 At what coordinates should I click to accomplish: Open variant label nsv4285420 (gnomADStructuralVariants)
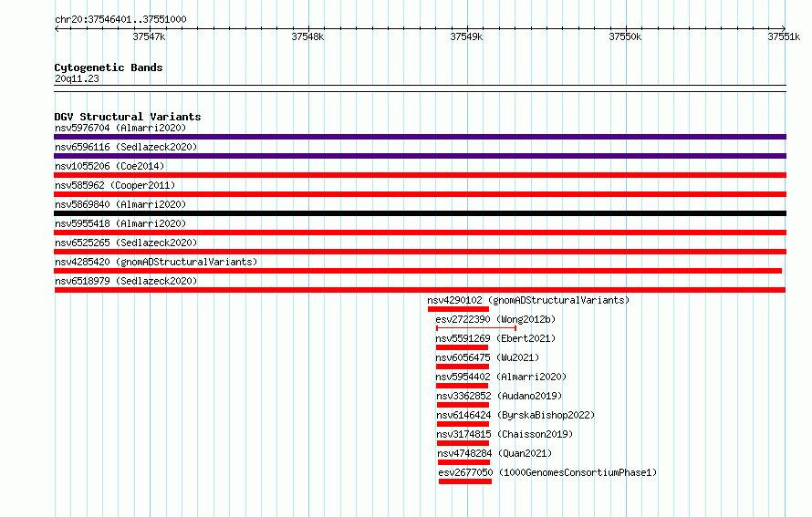pos(156,262)
